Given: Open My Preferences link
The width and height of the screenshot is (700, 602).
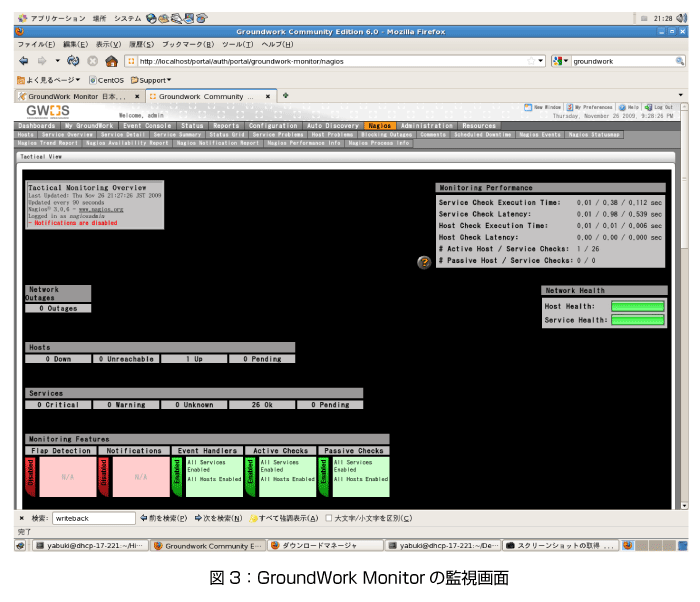Looking at the screenshot, I should pos(589,107).
